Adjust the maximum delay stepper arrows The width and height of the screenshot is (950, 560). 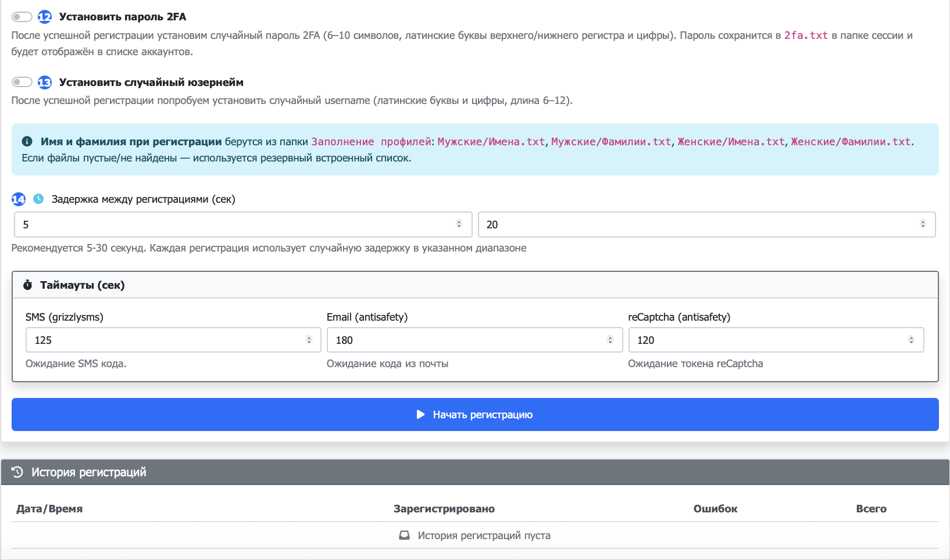pyautogui.click(x=923, y=224)
